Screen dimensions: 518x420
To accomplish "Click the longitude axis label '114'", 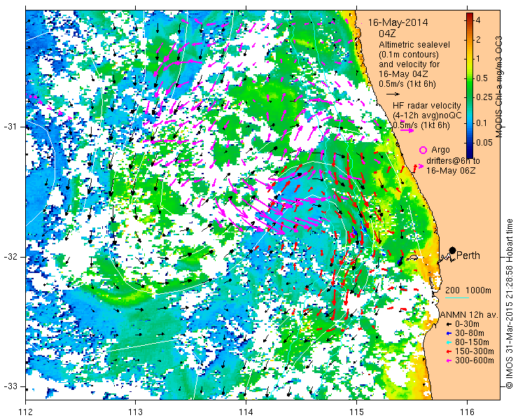I will pos(246,412).
